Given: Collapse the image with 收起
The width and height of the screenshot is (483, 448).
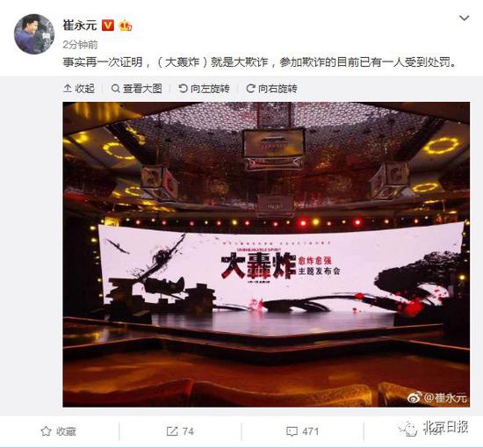Looking at the screenshot, I should [79, 89].
